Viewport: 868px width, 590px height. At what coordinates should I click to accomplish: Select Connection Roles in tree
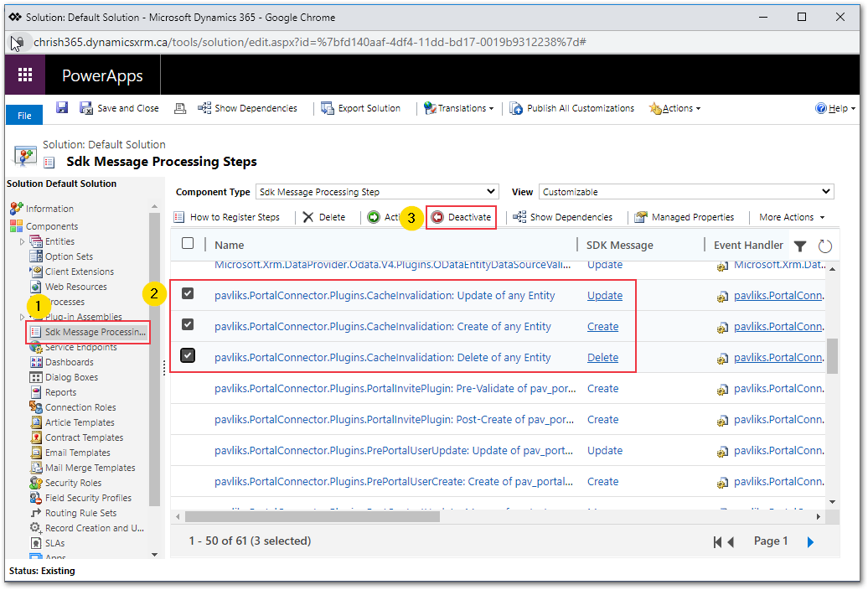(80, 407)
